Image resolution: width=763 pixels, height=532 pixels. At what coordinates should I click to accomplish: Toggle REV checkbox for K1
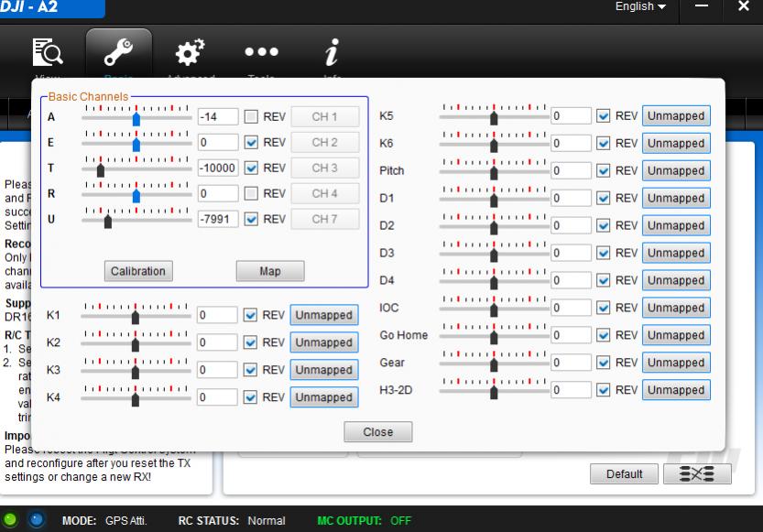click(250, 315)
